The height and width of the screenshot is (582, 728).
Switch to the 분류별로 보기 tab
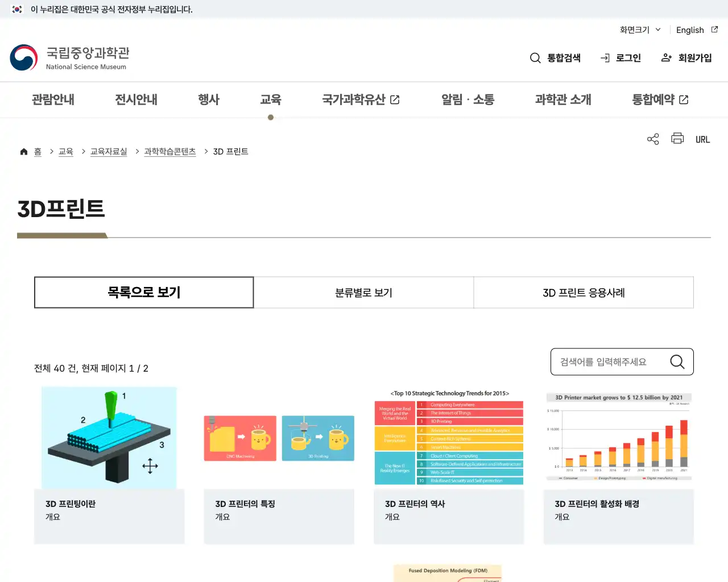click(363, 292)
